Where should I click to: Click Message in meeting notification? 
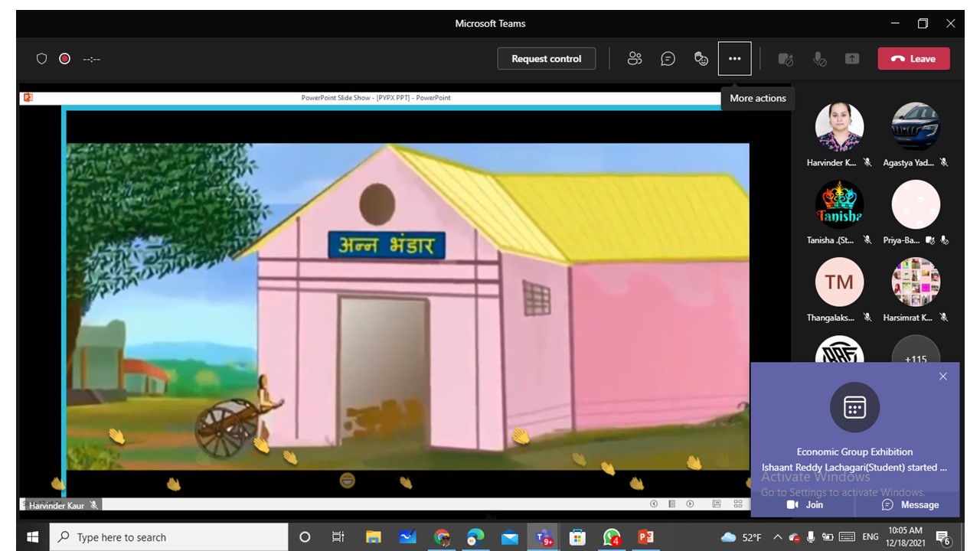[910, 504]
